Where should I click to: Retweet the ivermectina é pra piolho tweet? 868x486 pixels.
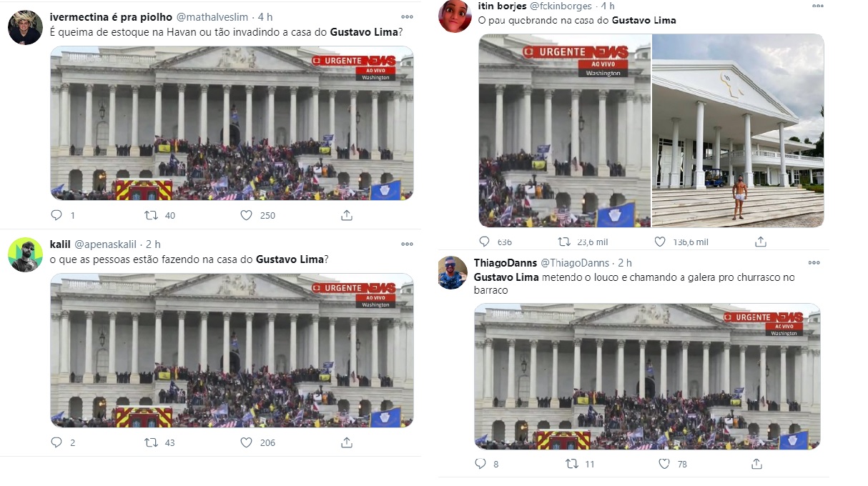coord(151,214)
